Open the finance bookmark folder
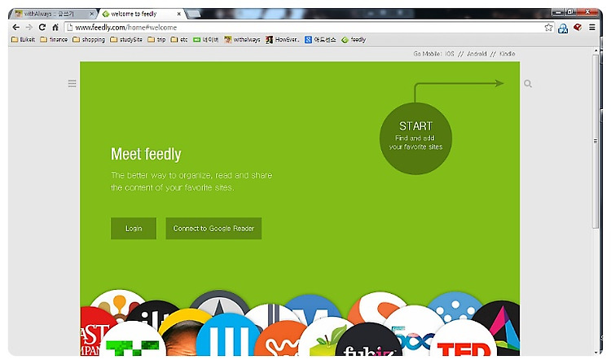The height and width of the screenshot is (364, 611). [x=54, y=40]
